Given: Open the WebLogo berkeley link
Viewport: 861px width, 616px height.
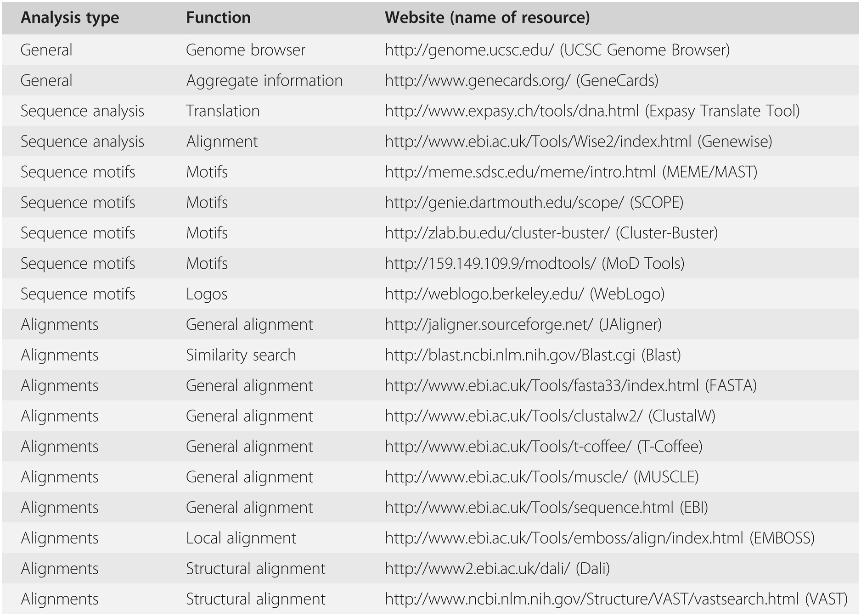Looking at the screenshot, I should pyautogui.click(x=484, y=294).
